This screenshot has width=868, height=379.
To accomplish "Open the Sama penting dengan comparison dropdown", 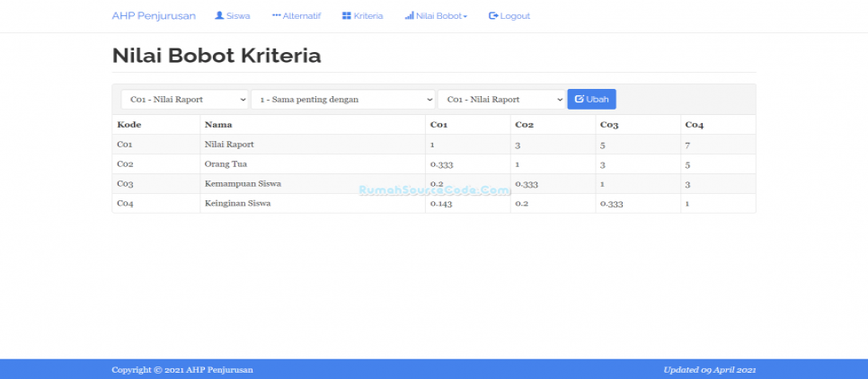I will [x=342, y=100].
